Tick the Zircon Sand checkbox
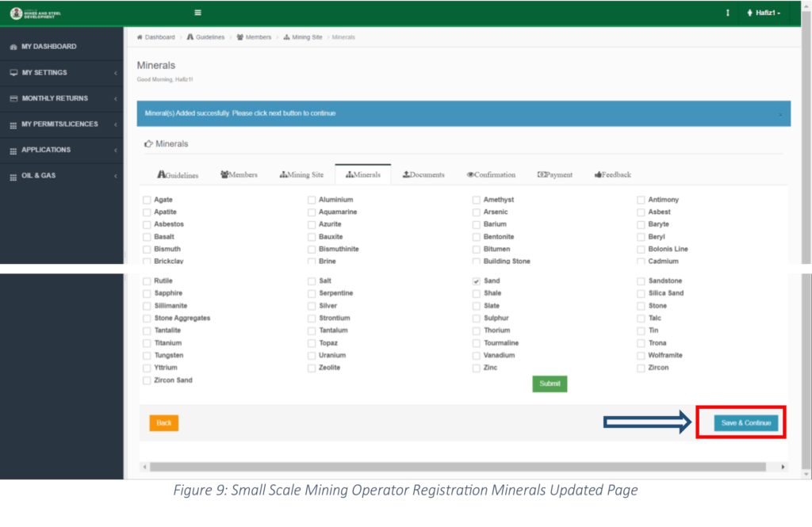Screen dimensions: 812x527 click(x=147, y=380)
